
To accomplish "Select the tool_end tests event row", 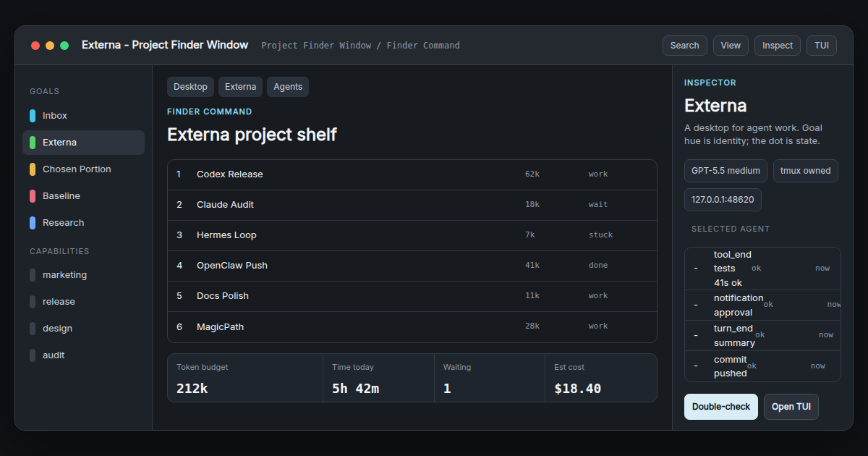I will 762,269.
